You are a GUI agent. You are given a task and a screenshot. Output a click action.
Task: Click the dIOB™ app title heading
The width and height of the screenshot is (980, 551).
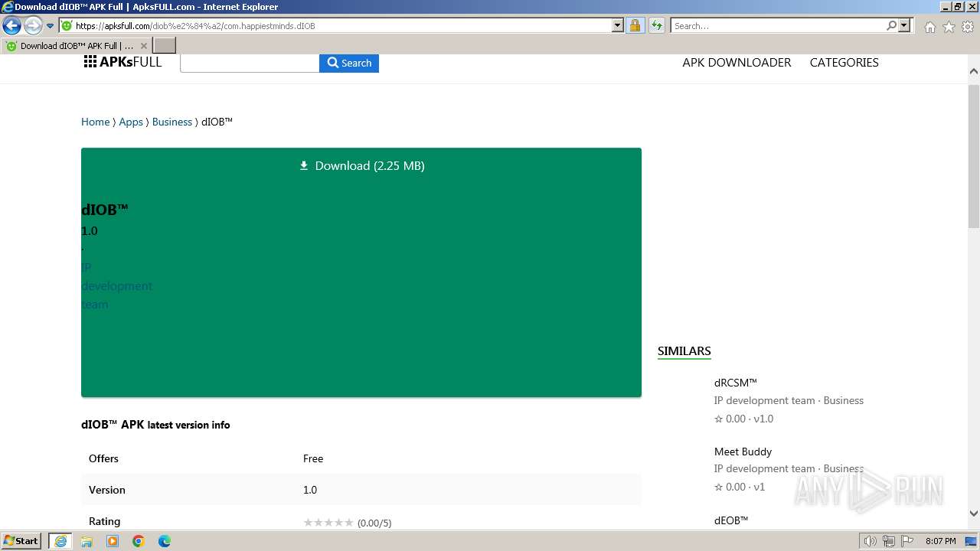pos(105,210)
